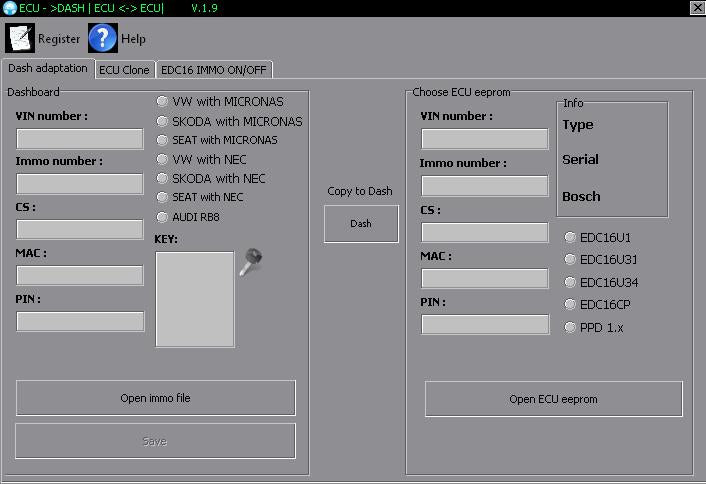Focus the Dashboard VIN number field
The width and height of the screenshot is (706, 484).
[80, 139]
